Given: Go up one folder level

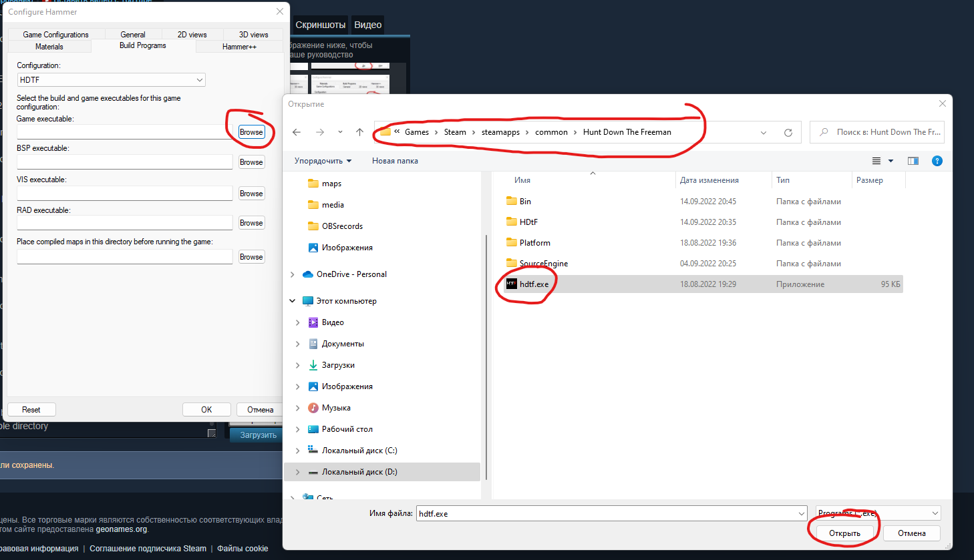Looking at the screenshot, I should tap(359, 132).
